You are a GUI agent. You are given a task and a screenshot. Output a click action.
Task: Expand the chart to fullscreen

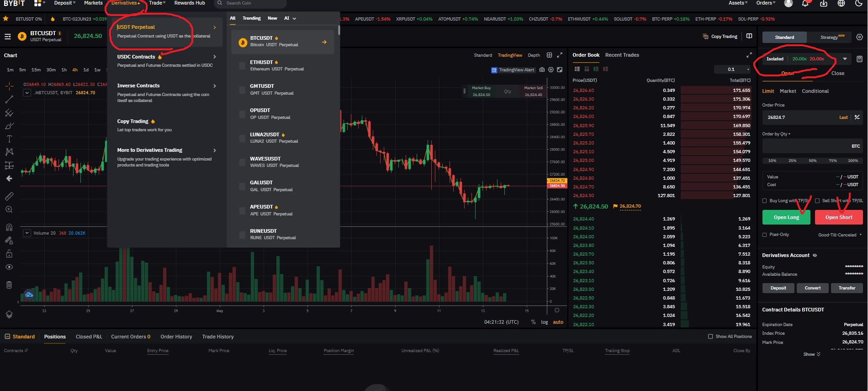(x=560, y=55)
